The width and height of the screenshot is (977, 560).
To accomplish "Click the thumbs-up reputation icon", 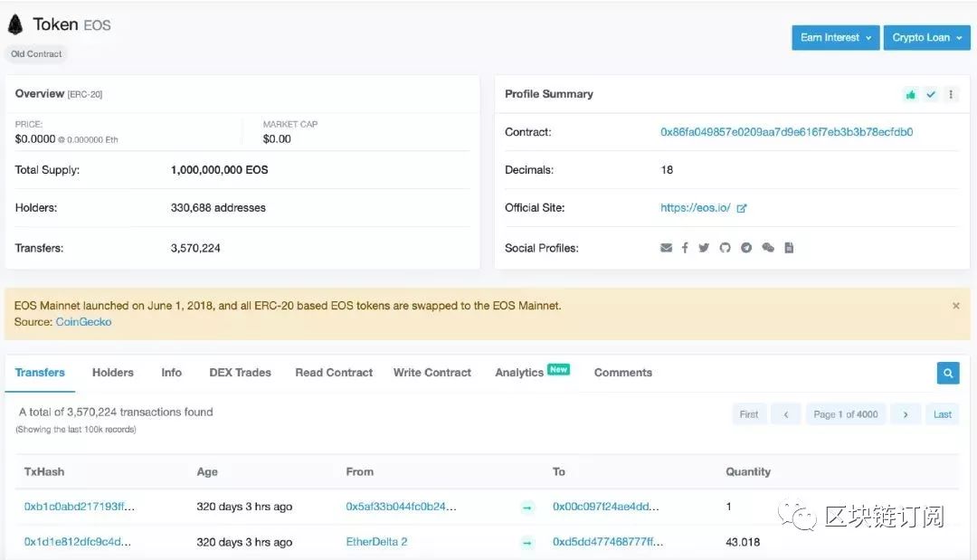I will [910, 94].
